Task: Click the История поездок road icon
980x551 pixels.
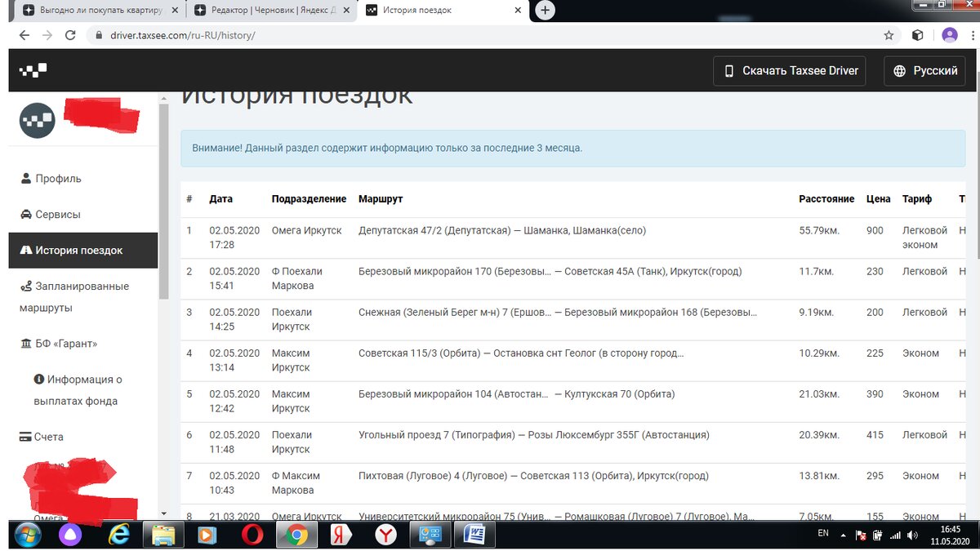Action: 26,250
